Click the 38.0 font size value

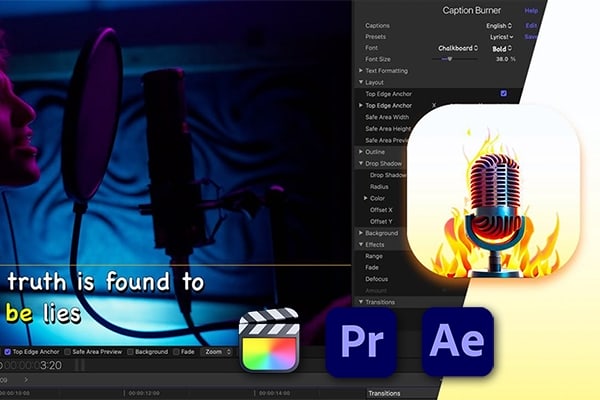[502, 59]
